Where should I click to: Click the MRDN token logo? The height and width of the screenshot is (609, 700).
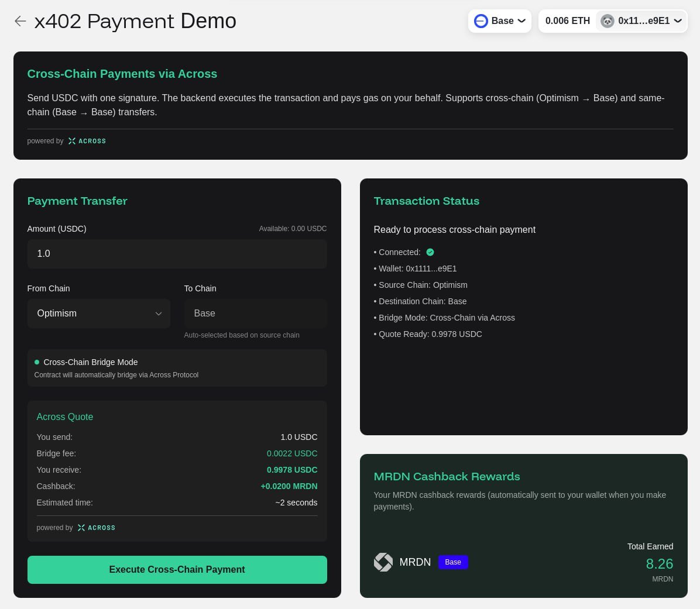tap(383, 562)
